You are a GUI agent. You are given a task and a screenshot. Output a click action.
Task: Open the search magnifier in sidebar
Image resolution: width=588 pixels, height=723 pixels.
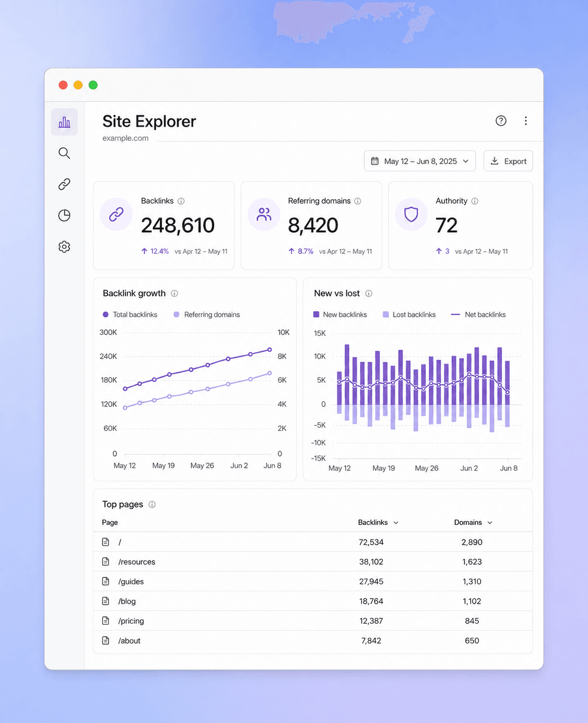64,153
